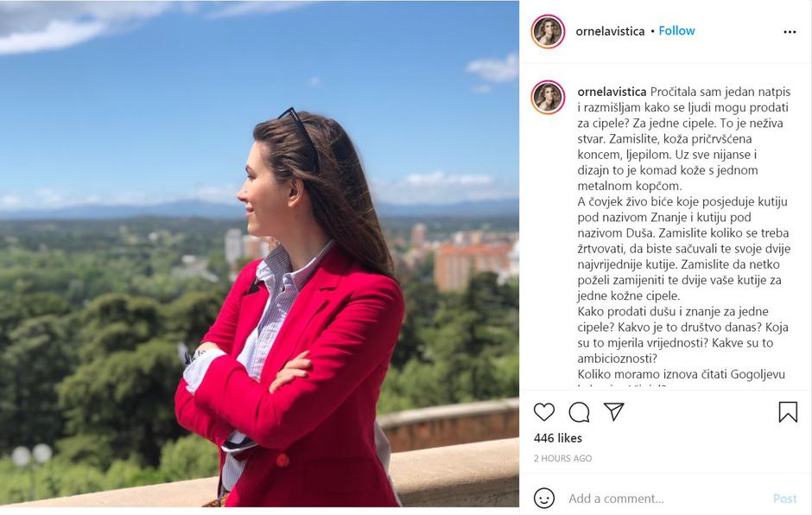Click the post photo of woman
The image size is (812, 515).
pos(259,253)
